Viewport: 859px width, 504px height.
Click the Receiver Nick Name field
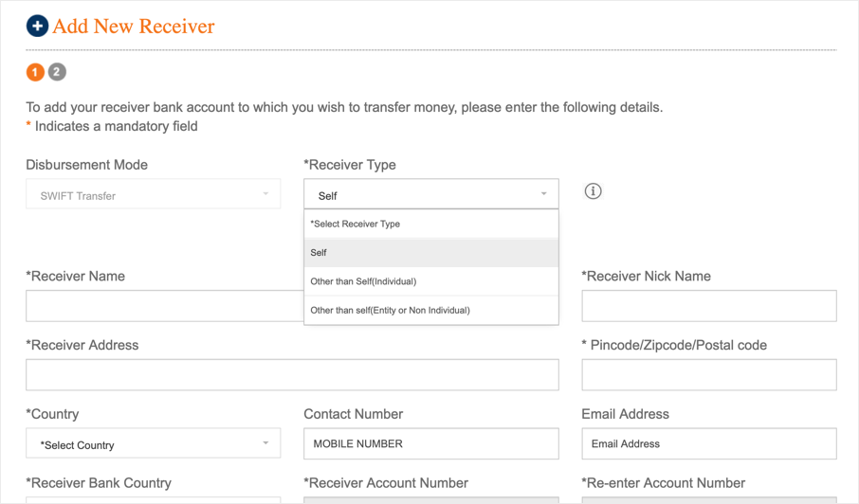(708, 306)
